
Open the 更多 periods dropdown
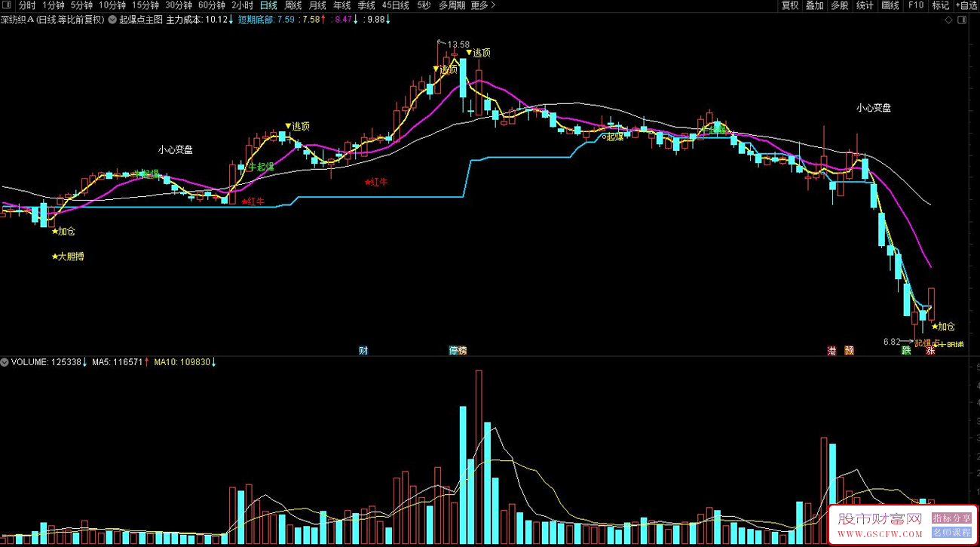click(483, 5)
